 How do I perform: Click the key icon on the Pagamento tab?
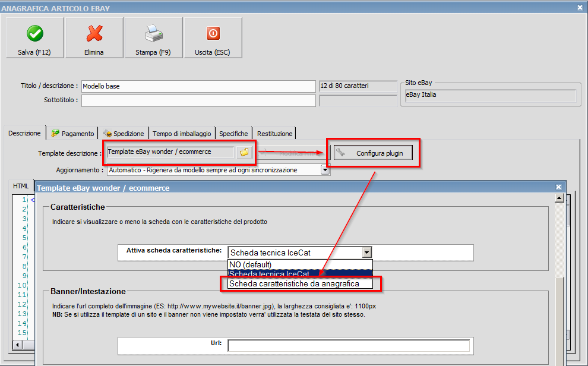click(x=55, y=133)
